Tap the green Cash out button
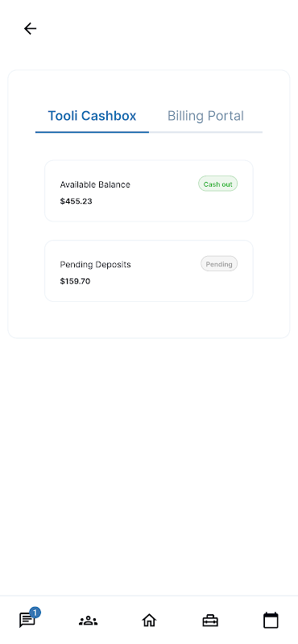 click(x=217, y=184)
